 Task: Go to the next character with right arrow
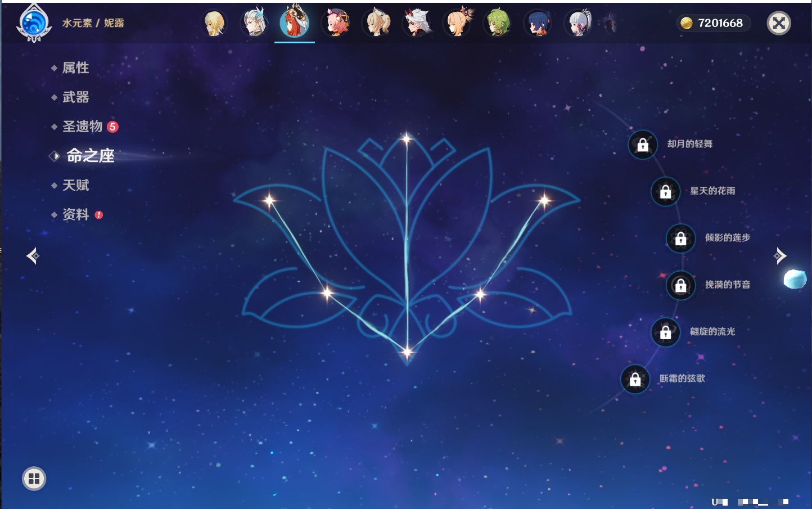click(x=780, y=256)
